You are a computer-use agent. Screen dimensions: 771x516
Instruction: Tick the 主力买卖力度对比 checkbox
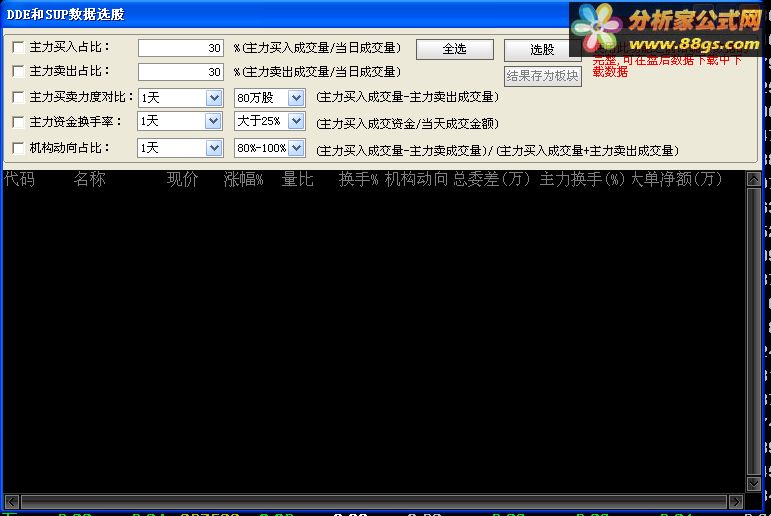(x=18, y=97)
